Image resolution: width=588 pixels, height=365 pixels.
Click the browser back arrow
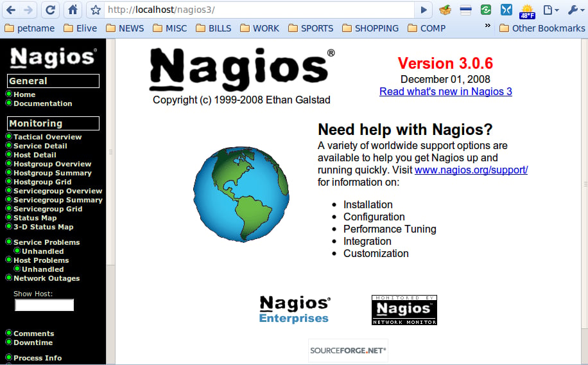point(11,10)
